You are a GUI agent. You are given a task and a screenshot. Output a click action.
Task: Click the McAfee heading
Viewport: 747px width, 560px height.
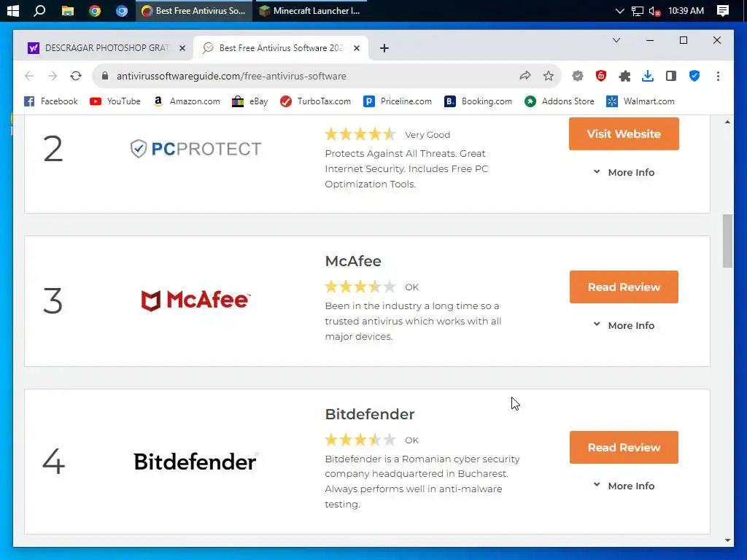click(x=353, y=261)
